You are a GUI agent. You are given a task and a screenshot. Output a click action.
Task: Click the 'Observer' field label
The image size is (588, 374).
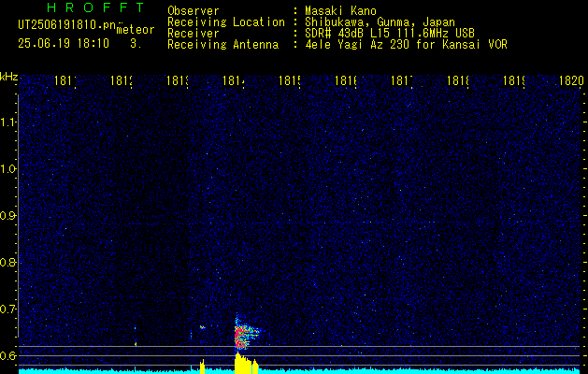point(194,11)
